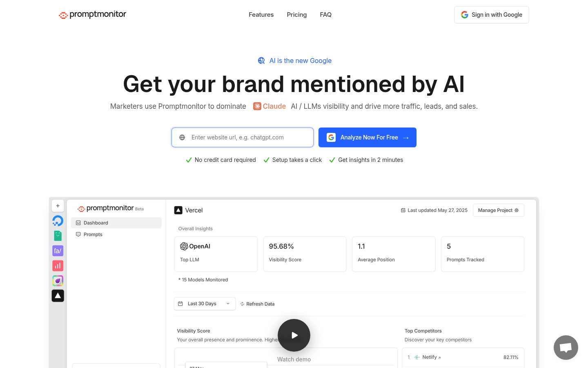Select the black Vercel triangle sidebar icon

[58, 296]
